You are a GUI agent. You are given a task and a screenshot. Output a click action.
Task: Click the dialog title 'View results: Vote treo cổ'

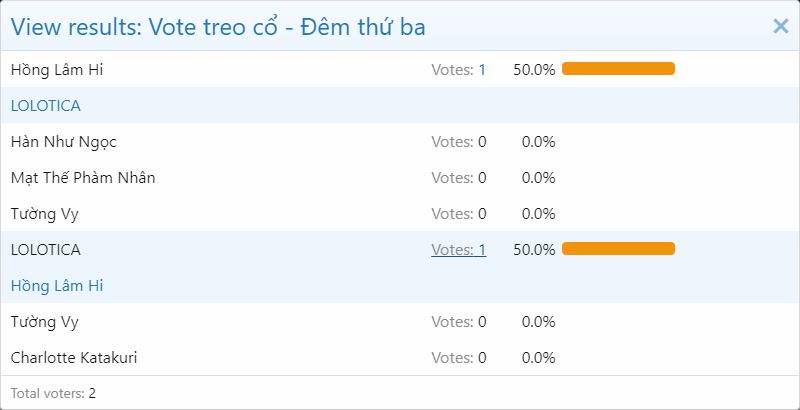click(218, 28)
